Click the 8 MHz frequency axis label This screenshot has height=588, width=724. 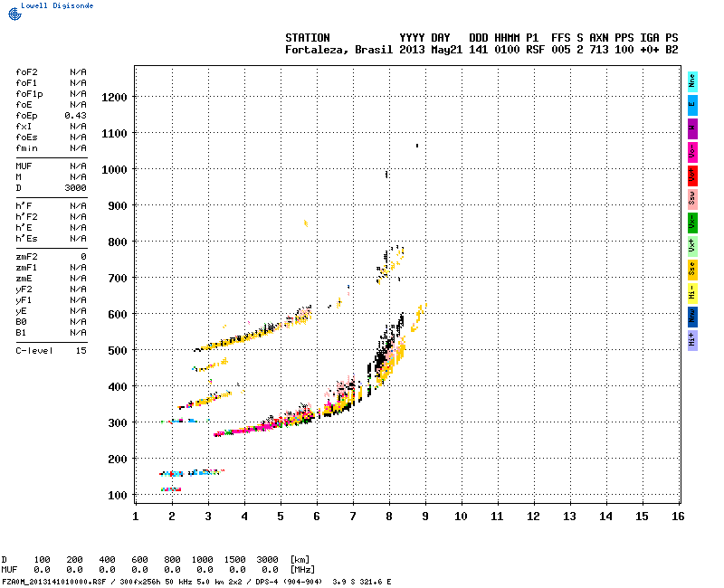coord(389,517)
